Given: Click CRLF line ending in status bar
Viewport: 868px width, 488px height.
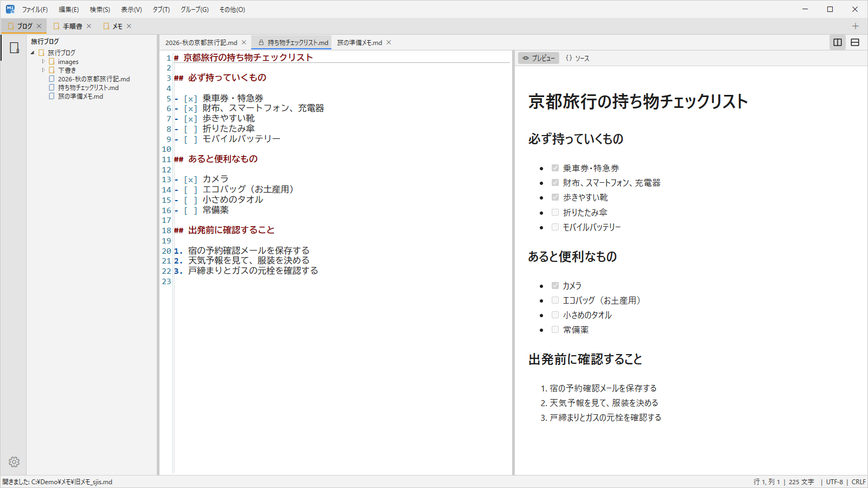Looking at the screenshot, I should tap(859, 482).
